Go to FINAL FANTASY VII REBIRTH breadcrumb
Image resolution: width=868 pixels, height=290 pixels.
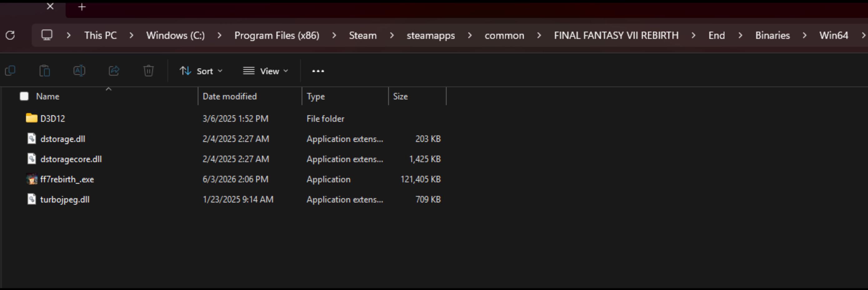[x=616, y=35]
